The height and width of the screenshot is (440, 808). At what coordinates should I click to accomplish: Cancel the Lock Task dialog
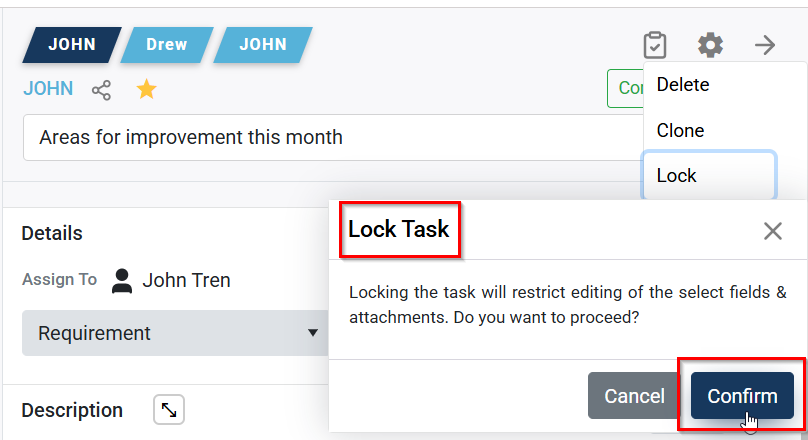point(634,396)
